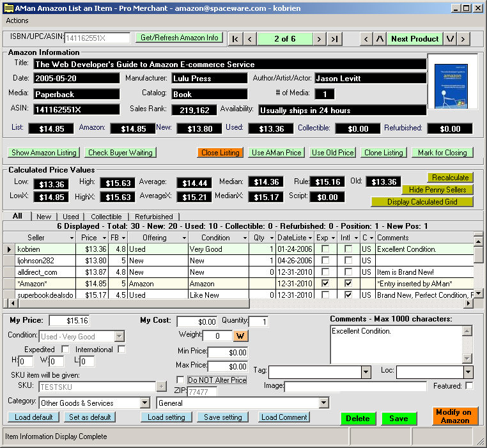
Task: Click the My Price input field
Action: [x=69, y=320]
